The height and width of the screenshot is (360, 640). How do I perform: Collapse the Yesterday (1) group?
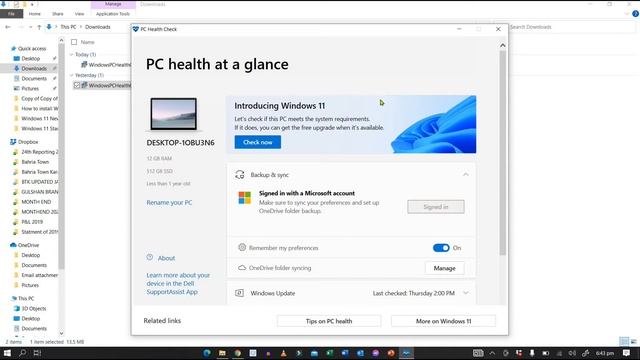(71, 75)
